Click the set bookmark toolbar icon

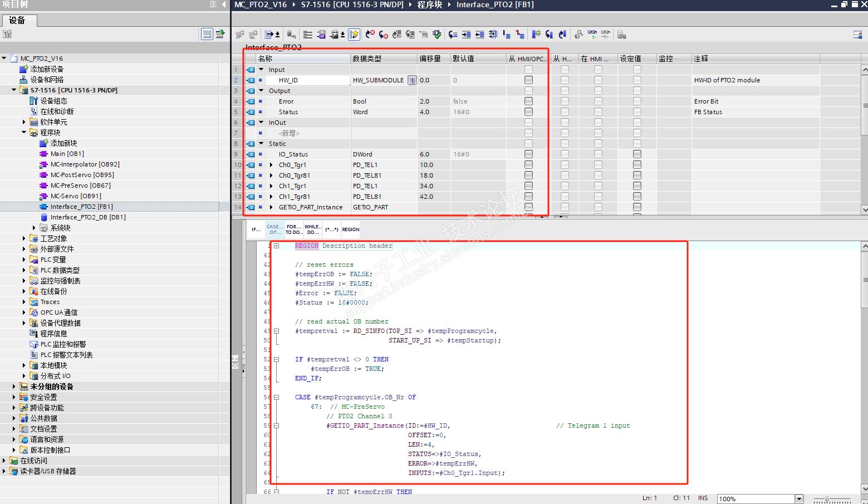point(536,35)
